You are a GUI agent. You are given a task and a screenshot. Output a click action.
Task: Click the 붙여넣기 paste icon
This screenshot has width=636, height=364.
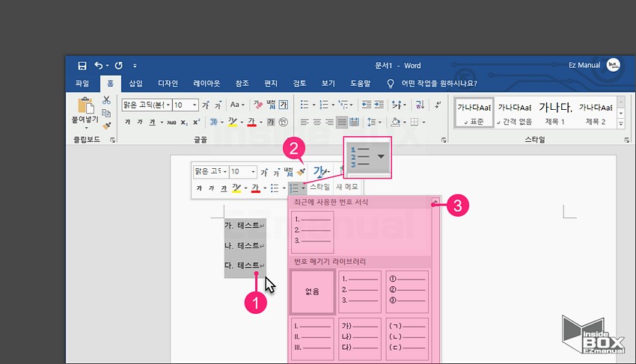85,105
